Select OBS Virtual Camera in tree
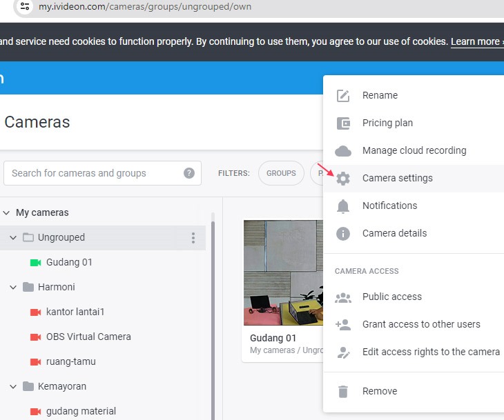This screenshot has width=504, height=420. (88, 337)
